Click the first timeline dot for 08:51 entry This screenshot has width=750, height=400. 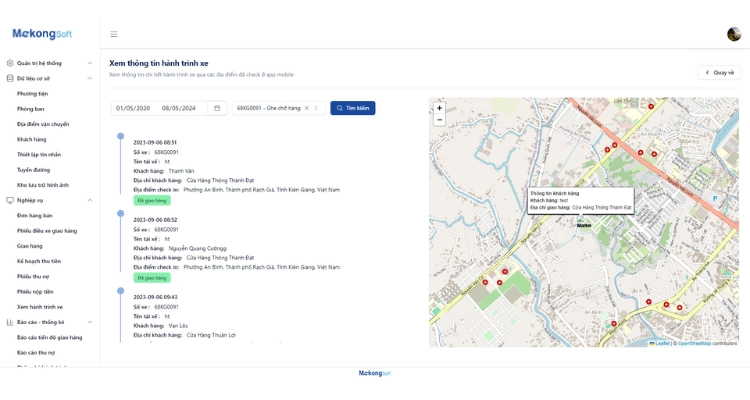coord(121,136)
